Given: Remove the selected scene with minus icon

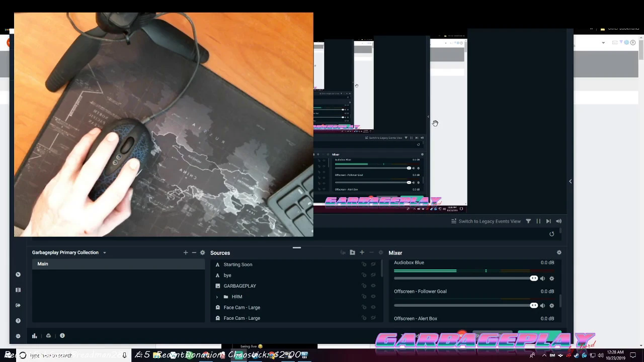Looking at the screenshot, I should coord(194,252).
